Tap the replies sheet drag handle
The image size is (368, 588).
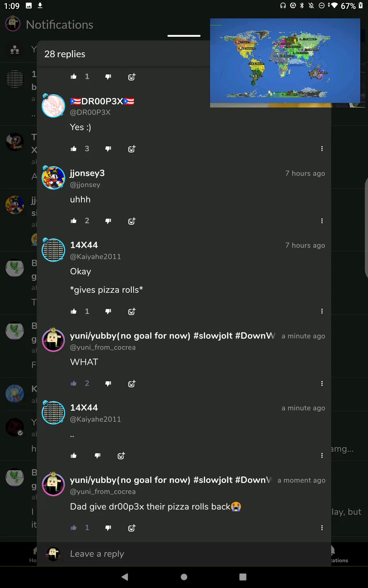184,36
